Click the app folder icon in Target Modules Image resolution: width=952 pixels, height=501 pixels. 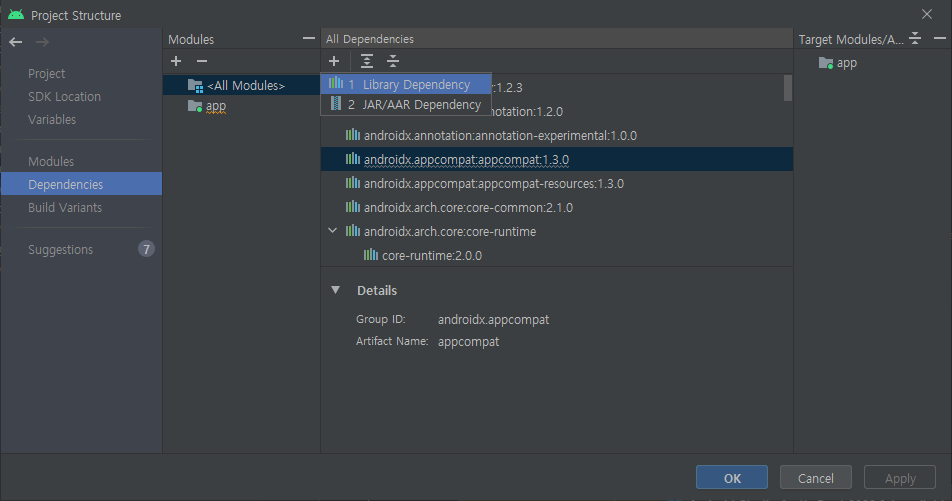826,63
